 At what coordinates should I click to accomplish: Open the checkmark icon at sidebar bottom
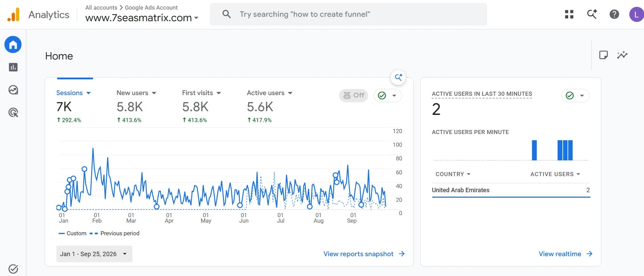pyautogui.click(x=13, y=269)
